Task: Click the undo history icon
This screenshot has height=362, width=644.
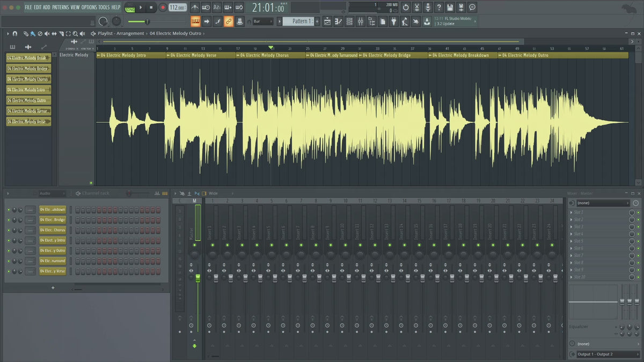Action: pyautogui.click(x=406, y=8)
